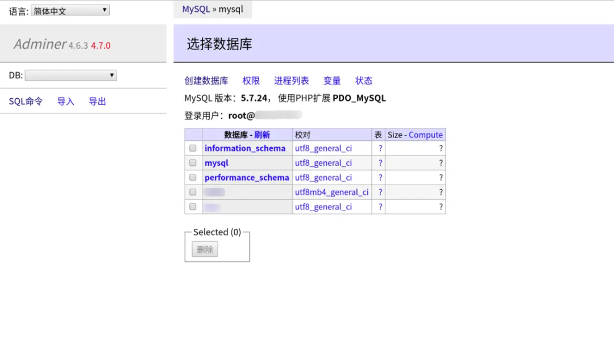The image size is (614, 364).
Task: Open the 状态 status page
Action: click(363, 81)
